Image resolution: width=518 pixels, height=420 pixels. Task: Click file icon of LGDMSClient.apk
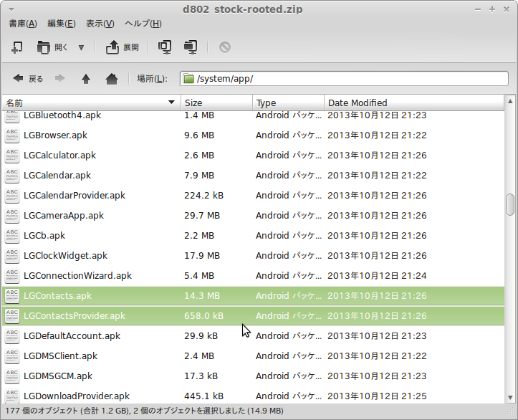[12, 356]
